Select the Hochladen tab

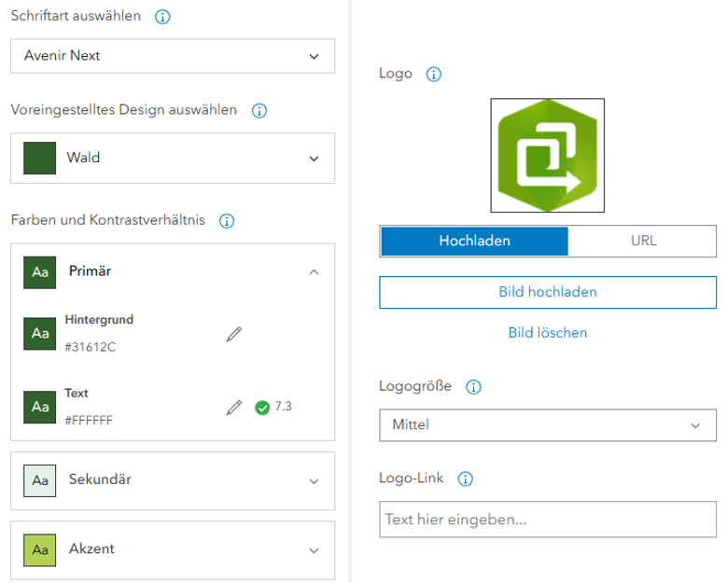coord(474,241)
